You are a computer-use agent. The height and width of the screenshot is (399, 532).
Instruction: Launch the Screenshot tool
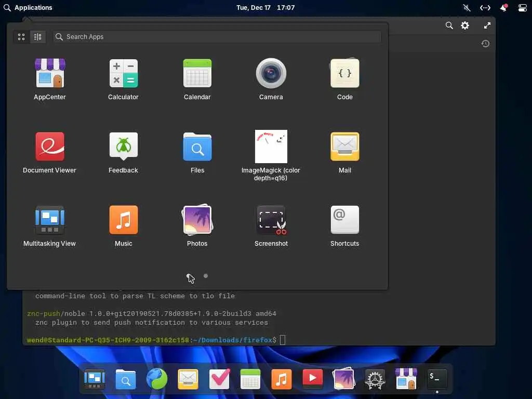click(x=271, y=226)
